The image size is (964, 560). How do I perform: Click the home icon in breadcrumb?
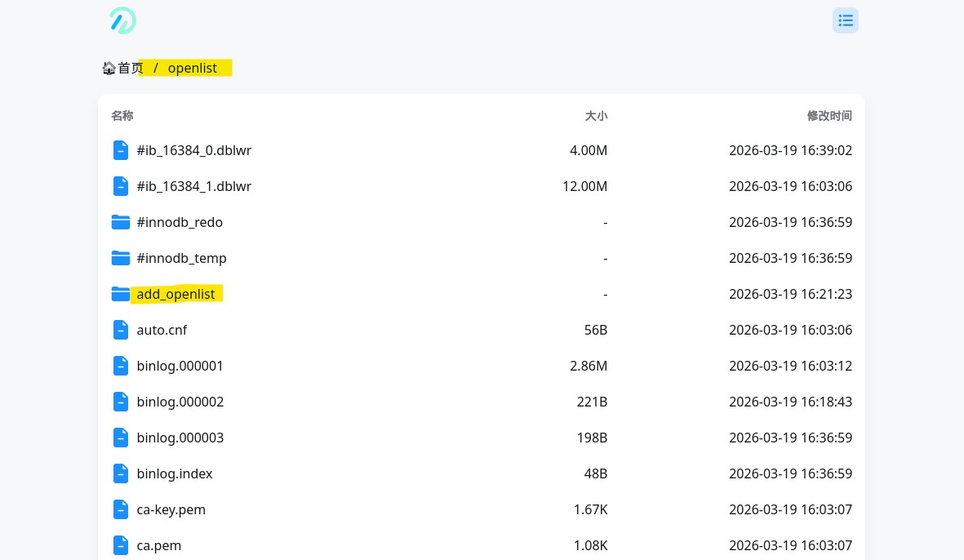pos(109,69)
